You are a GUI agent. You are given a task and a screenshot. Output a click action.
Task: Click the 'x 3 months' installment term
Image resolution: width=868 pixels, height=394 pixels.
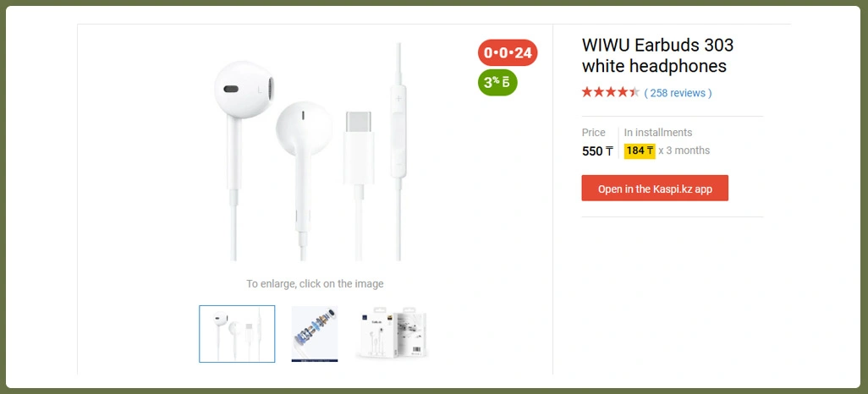[684, 150]
